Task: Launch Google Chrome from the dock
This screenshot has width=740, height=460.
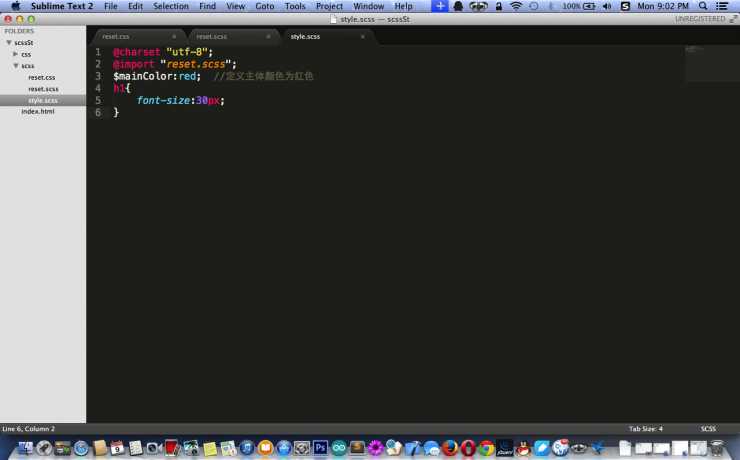Action: [487, 447]
